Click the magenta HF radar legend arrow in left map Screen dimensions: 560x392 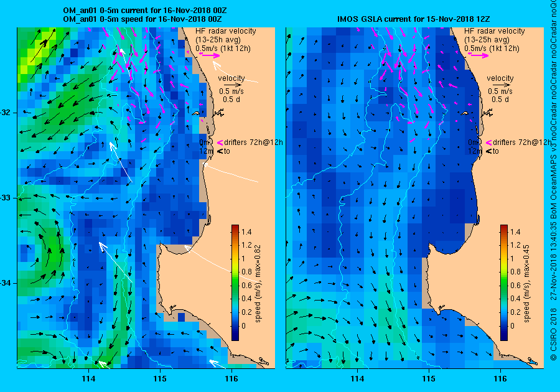[x=210, y=55]
